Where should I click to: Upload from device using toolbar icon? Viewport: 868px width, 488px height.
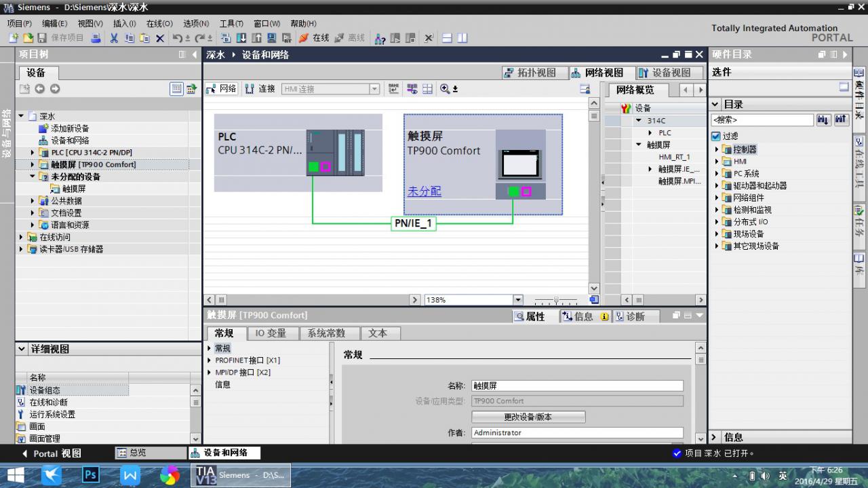(x=257, y=38)
